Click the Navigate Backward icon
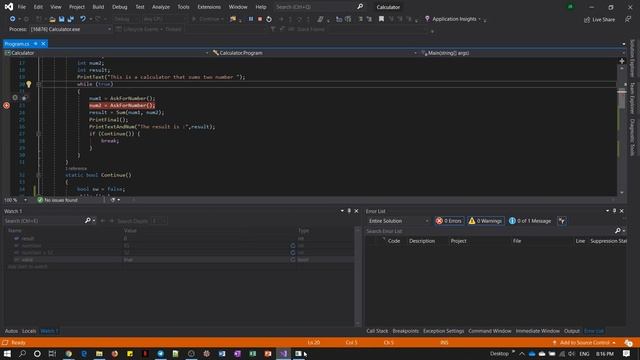 coord(12,19)
